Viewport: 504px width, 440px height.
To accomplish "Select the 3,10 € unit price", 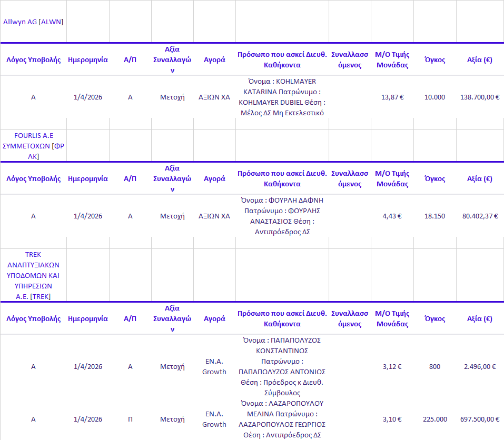I will 392,419.
